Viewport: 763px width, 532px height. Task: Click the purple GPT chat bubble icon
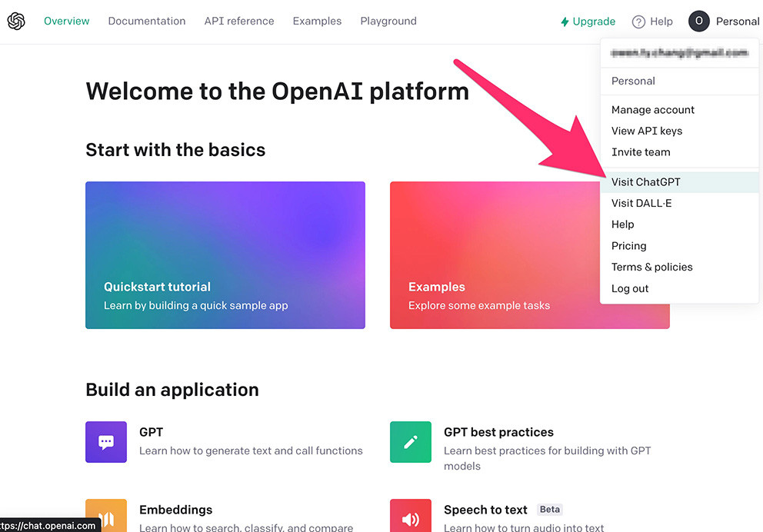click(x=106, y=441)
